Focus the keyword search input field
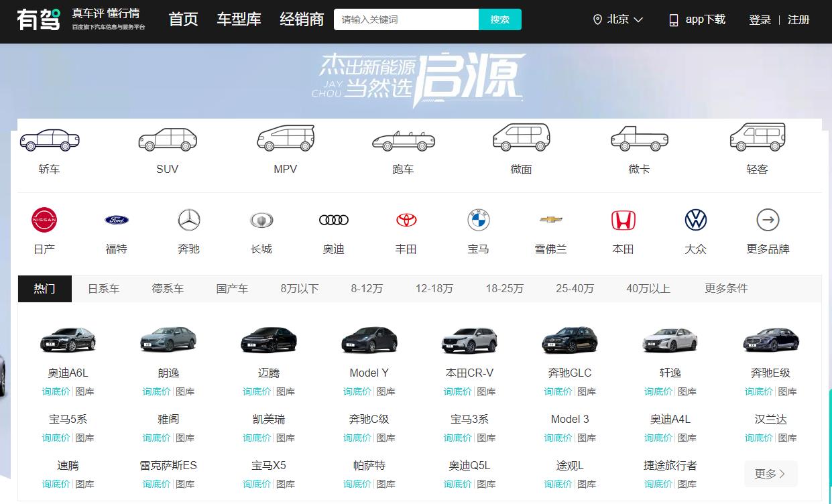The height and width of the screenshot is (504, 832). tap(406, 19)
